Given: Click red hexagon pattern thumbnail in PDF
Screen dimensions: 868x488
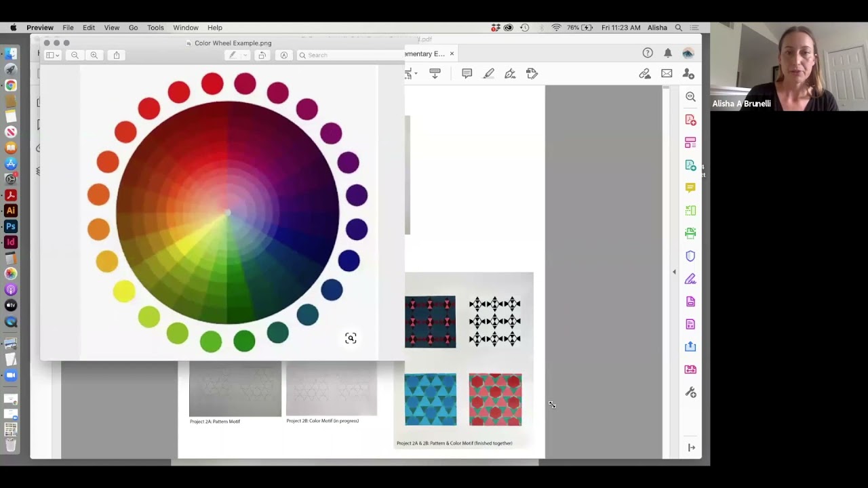Looking at the screenshot, I should tap(495, 399).
